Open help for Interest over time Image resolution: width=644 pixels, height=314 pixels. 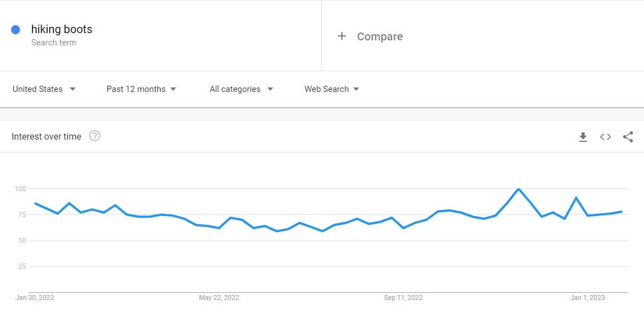pos(95,136)
